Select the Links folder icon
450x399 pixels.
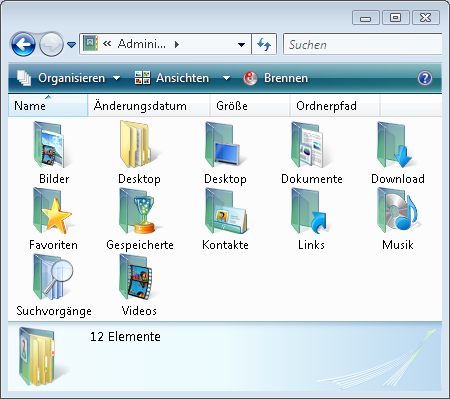pyautogui.click(x=310, y=211)
